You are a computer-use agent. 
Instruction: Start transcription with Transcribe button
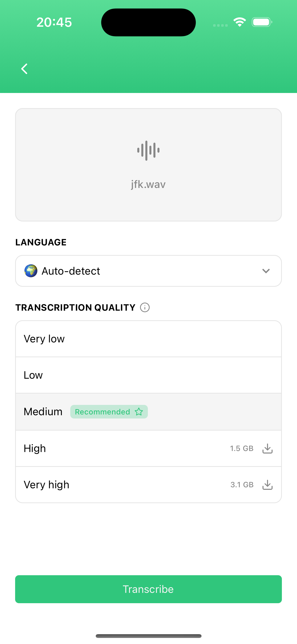pyautogui.click(x=148, y=589)
